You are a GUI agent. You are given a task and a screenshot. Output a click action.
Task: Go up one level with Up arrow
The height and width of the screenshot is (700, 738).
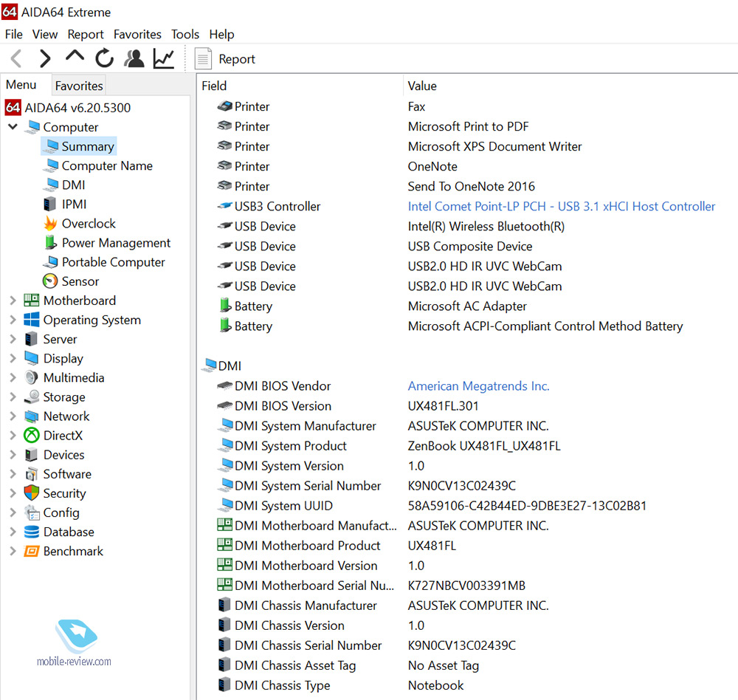coord(75,57)
